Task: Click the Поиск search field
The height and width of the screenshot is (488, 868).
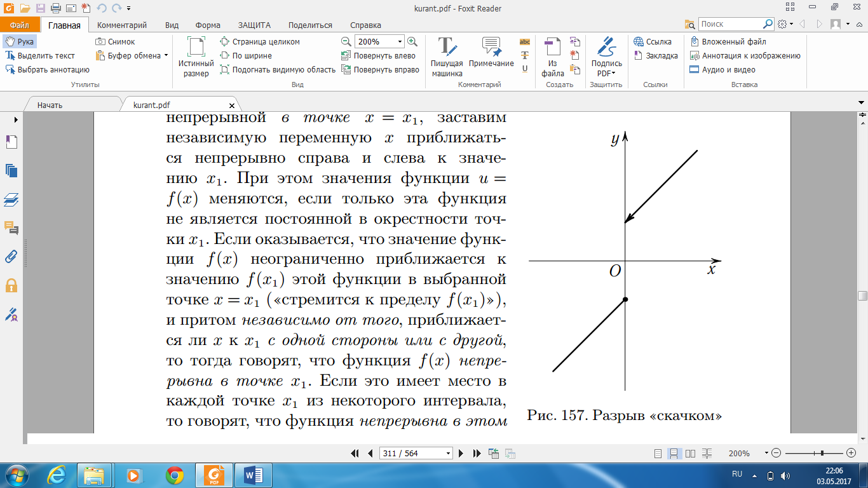Action: (x=731, y=24)
